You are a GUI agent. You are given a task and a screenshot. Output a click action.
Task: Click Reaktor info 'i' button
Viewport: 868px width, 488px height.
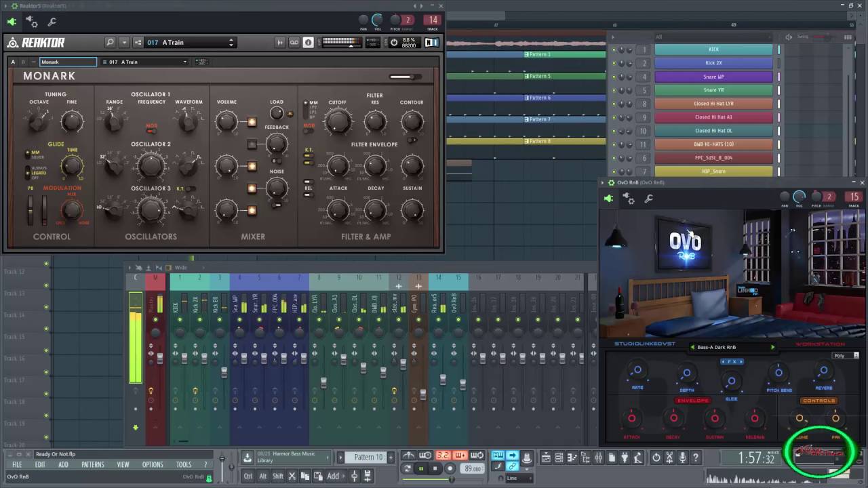pos(309,42)
